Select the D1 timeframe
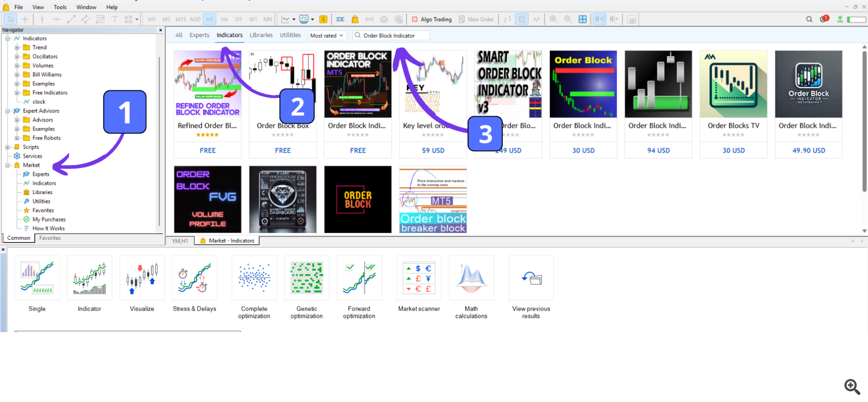This screenshot has height=402, width=868. click(238, 19)
